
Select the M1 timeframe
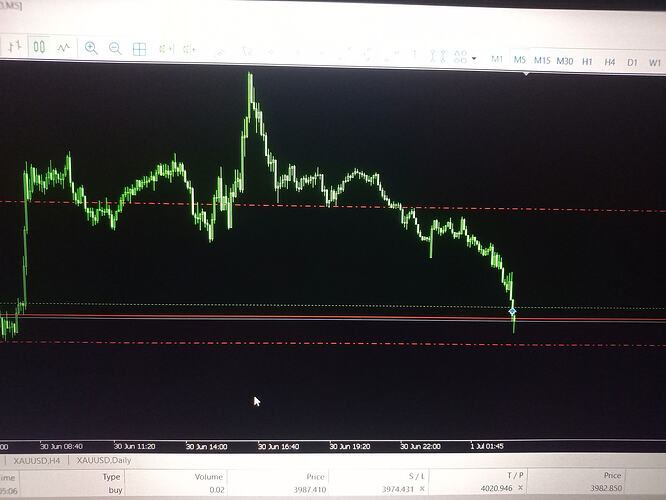[497, 59]
